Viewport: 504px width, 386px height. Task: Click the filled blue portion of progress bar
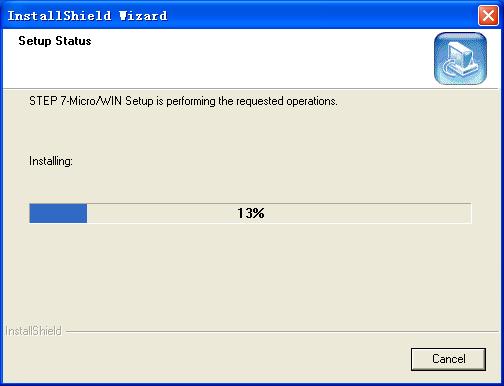pyautogui.click(x=58, y=213)
